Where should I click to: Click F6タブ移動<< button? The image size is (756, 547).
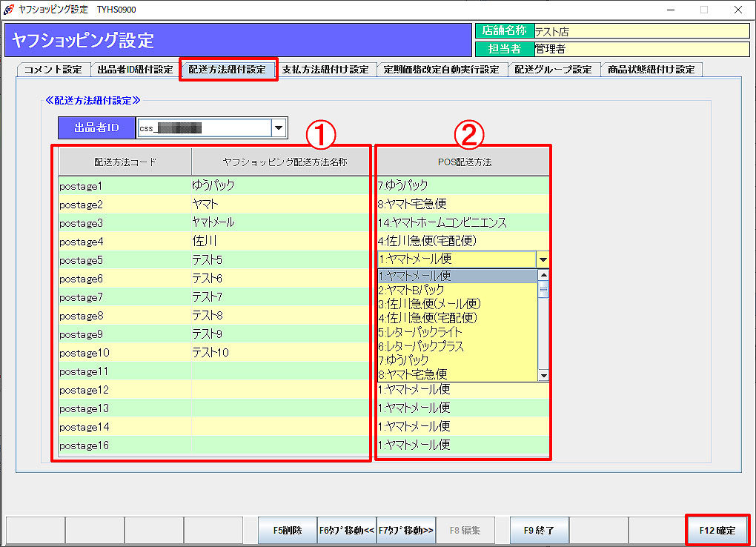pos(346,531)
